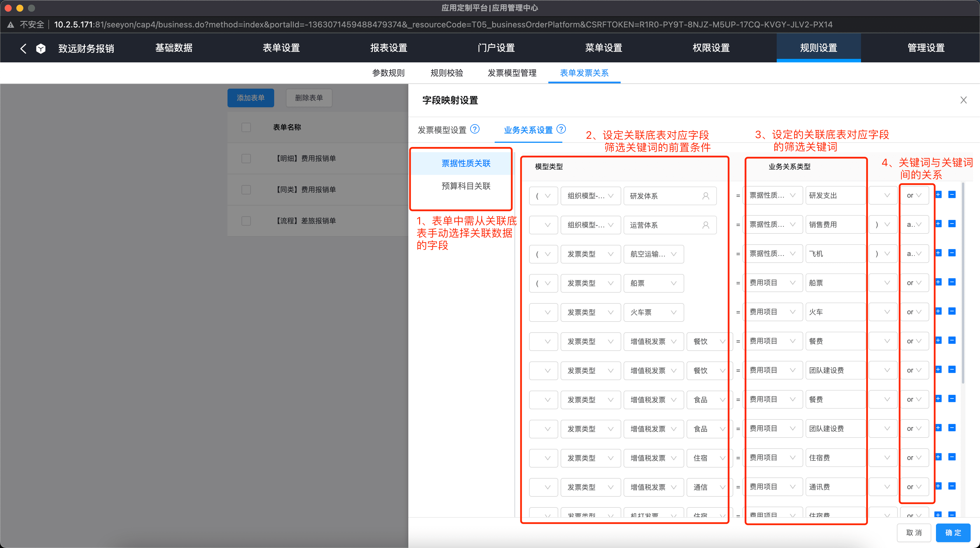Click the 研发体系 organization input field
This screenshot has height=548, width=980.
(670, 196)
